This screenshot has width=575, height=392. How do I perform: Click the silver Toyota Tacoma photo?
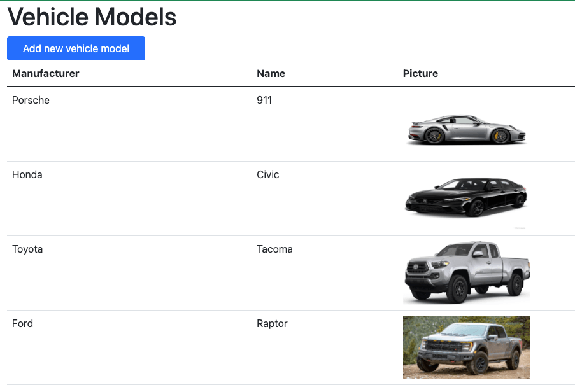pyautogui.click(x=467, y=272)
